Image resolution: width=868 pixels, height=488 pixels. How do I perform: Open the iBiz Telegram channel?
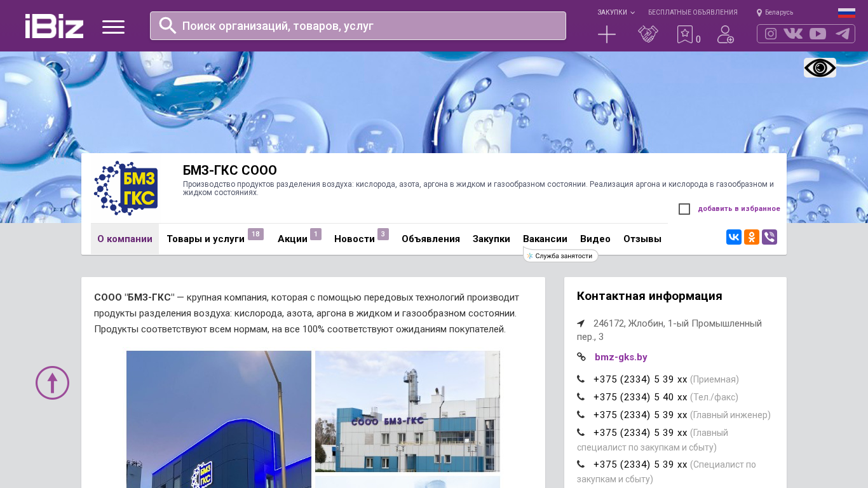[843, 34]
